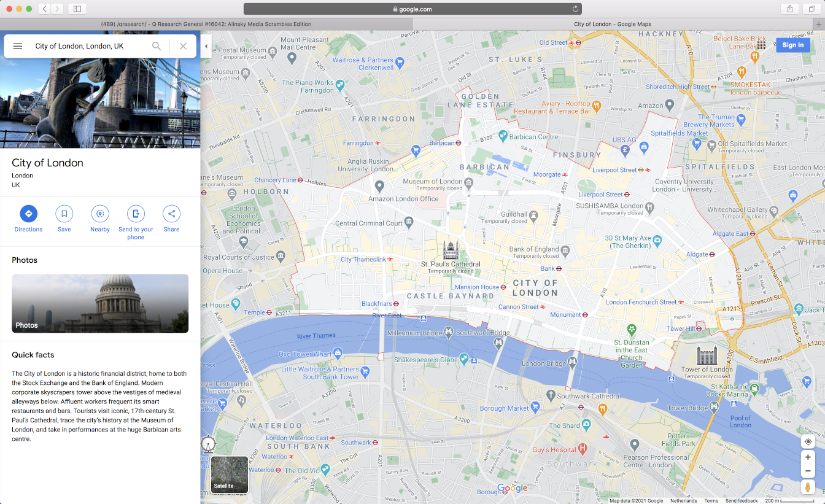
Task: Open Safari share menu
Action: [x=790, y=9]
